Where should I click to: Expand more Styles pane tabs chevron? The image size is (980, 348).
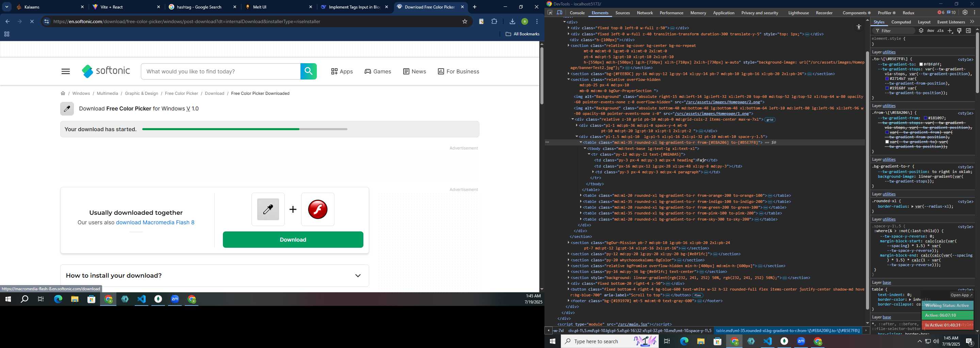pyautogui.click(x=972, y=22)
